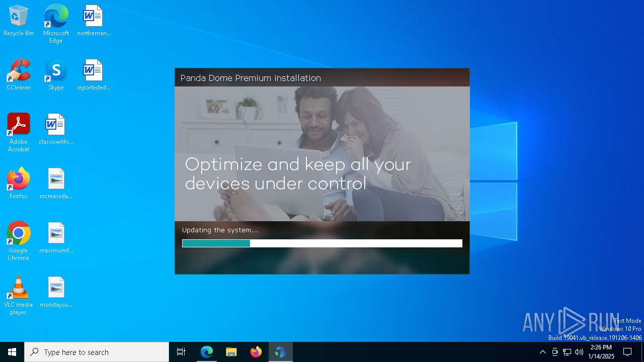Click the Panda Dome Premium installation title bar

(322, 78)
